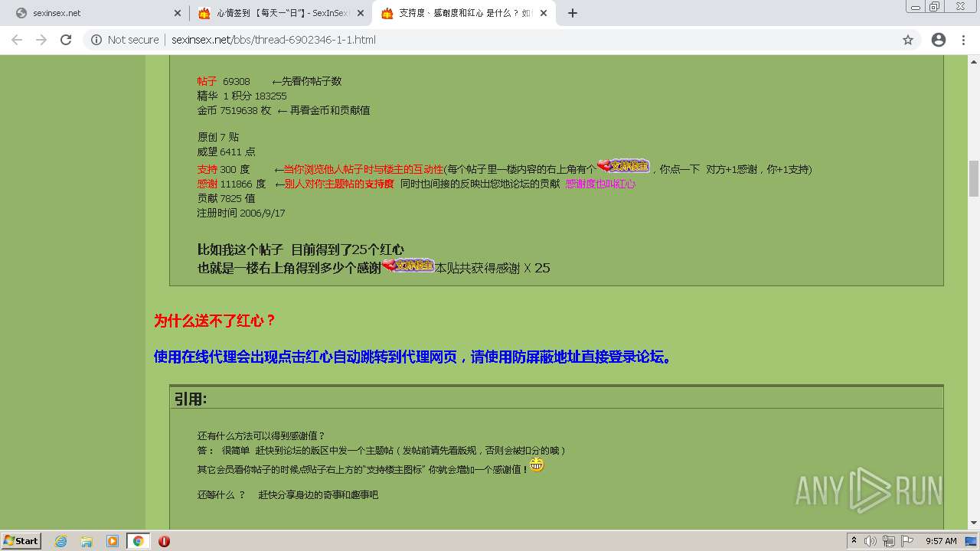Click the scrollbar up arrow

click(974, 60)
